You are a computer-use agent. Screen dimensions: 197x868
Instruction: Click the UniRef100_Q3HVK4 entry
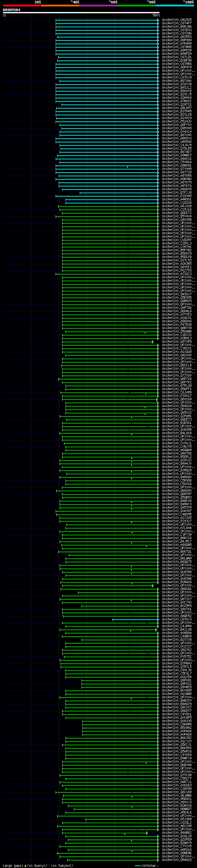[177, 98]
